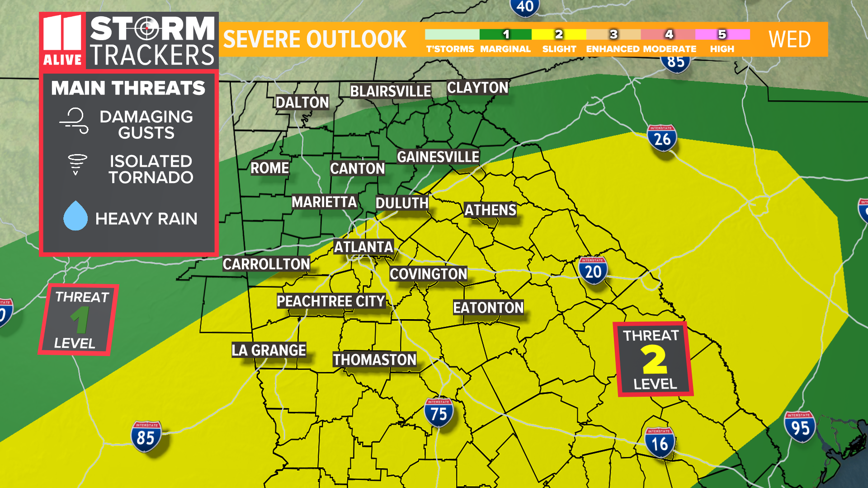Click the COVINGTON city label

pyautogui.click(x=429, y=274)
